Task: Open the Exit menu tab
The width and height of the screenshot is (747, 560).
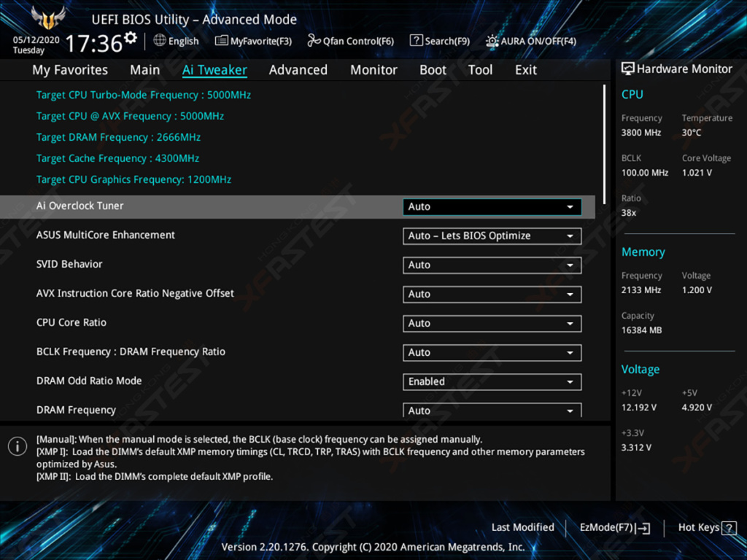Action: point(525,70)
